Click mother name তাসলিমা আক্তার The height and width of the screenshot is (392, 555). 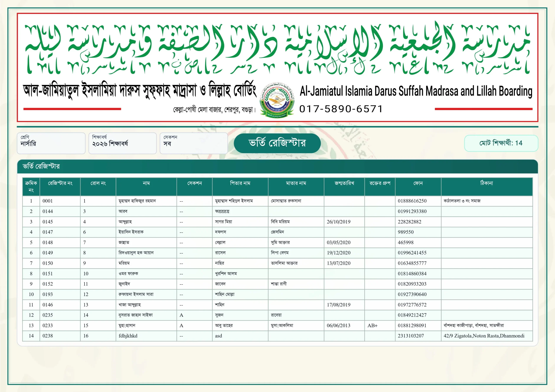pos(284,263)
